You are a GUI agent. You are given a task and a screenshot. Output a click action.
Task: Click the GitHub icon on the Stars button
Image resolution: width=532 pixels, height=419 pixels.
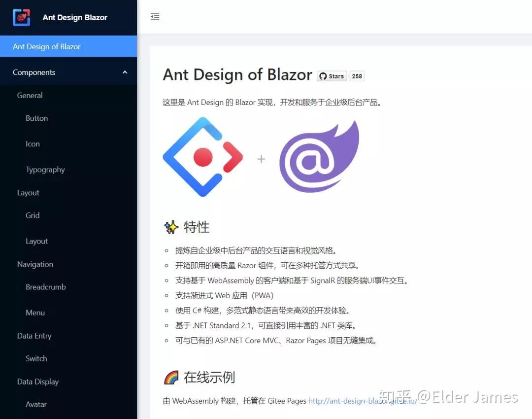(x=324, y=76)
